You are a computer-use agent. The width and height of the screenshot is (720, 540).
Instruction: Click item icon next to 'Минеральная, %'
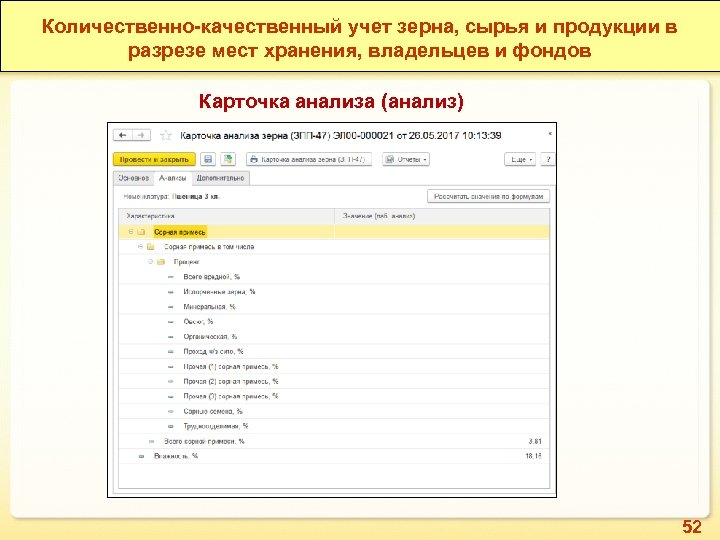[x=171, y=307]
